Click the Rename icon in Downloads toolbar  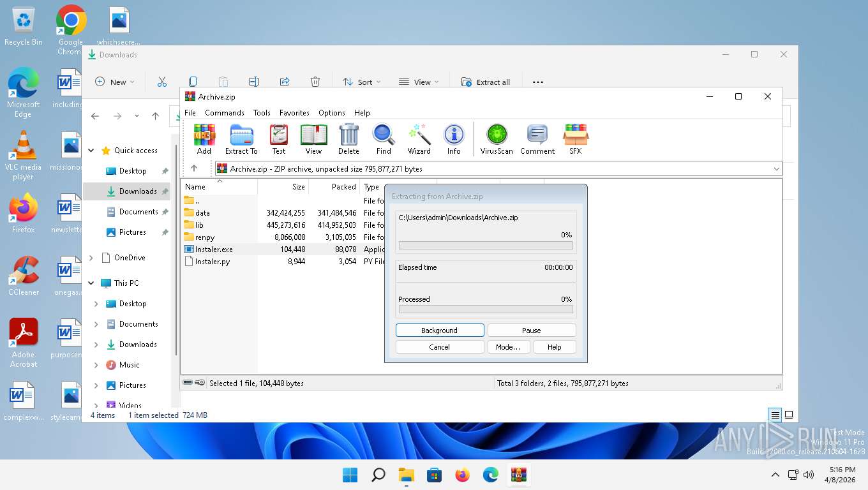(x=253, y=82)
